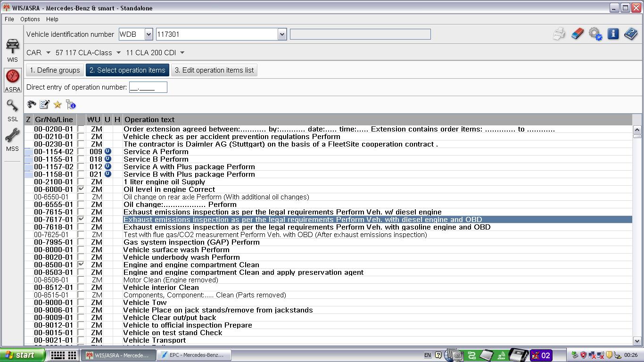
Task: Switch to 1. Define groups tab
Action: click(55, 70)
